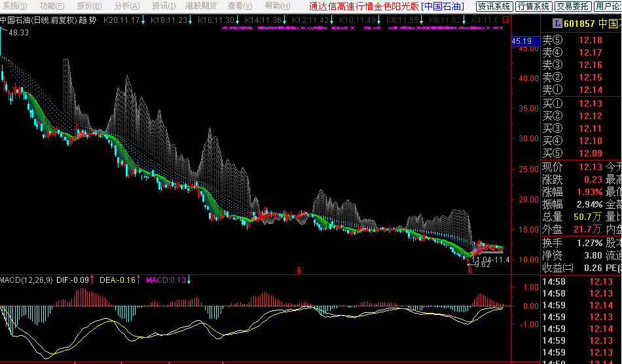Click the 涨跌 0.23 value
Viewport: 622px width, 364px height.
click(x=593, y=179)
